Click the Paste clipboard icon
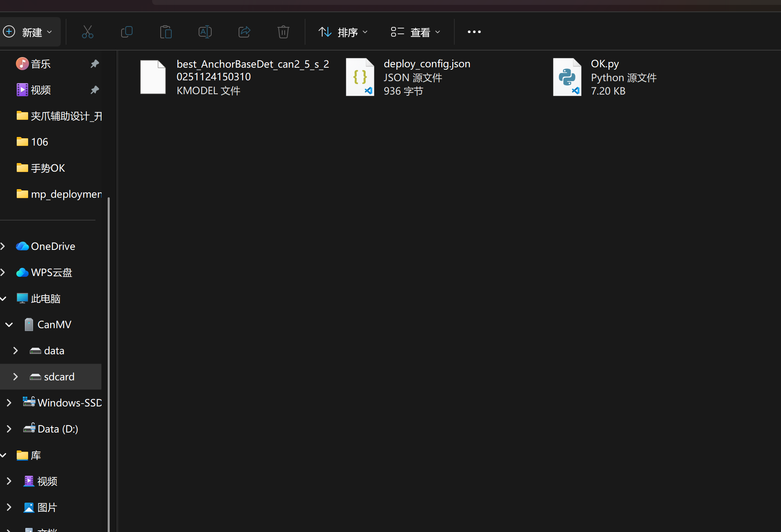 pyautogui.click(x=166, y=32)
